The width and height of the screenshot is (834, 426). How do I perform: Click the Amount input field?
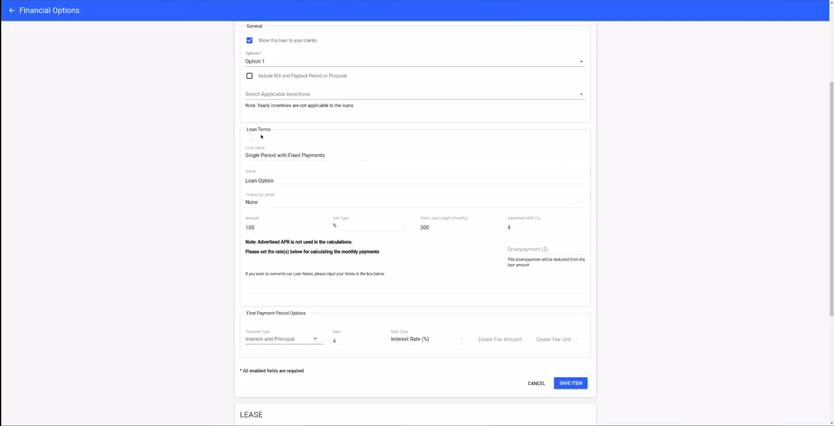pos(284,227)
